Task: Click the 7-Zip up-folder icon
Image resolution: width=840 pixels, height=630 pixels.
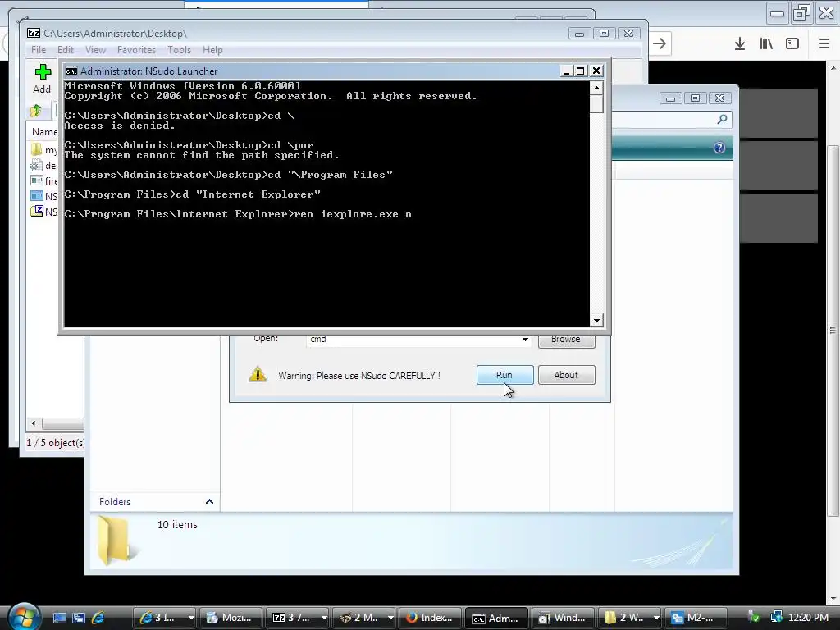Action: 36,111
